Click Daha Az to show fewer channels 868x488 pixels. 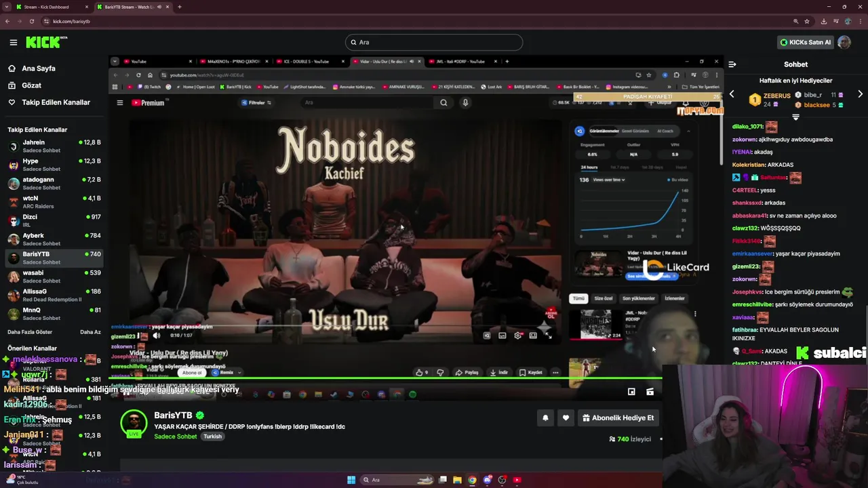pyautogui.click(x=90, y=332)
